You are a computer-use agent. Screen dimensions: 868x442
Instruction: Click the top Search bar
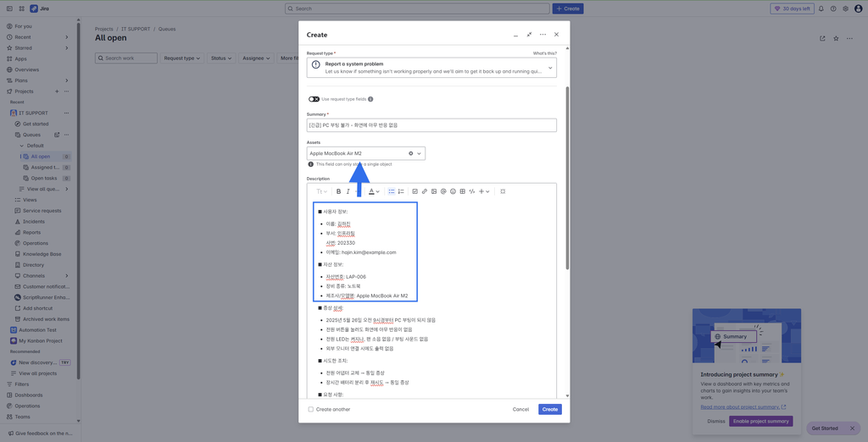(x=417, y=8)
